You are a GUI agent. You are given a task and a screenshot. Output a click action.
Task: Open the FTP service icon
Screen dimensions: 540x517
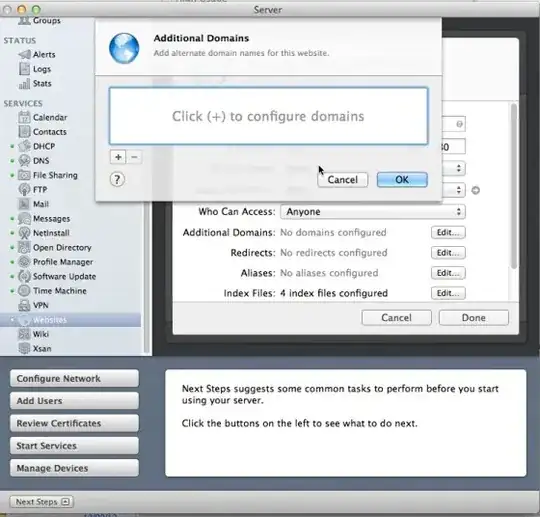[x=24, y=190]
